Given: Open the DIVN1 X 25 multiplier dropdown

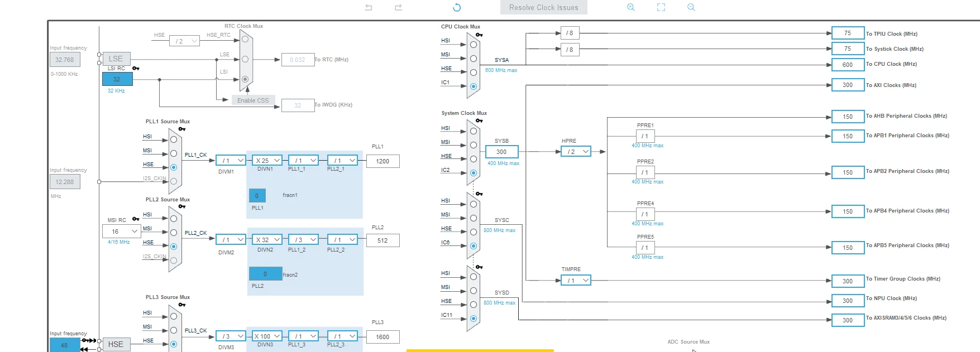Looking at the screenshot, I should pos(267,161).
